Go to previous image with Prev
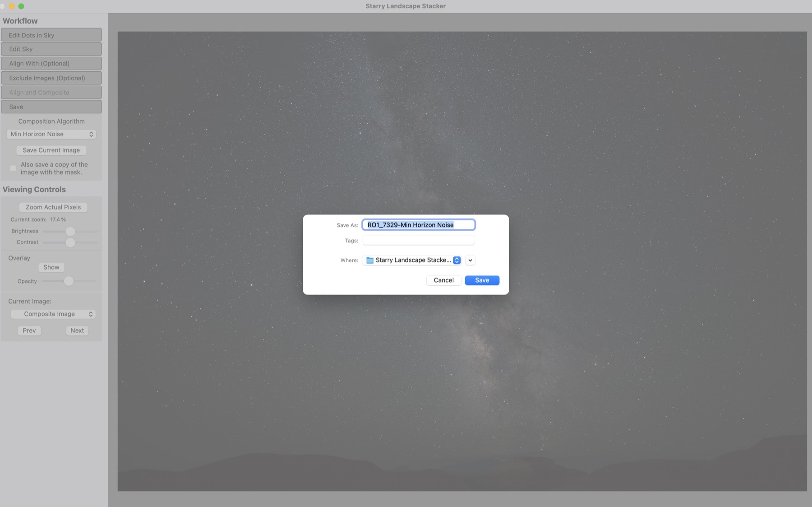 point(29,330)
